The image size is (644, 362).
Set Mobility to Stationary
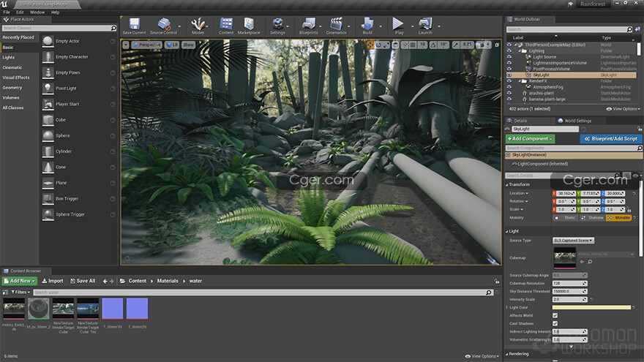592,217
